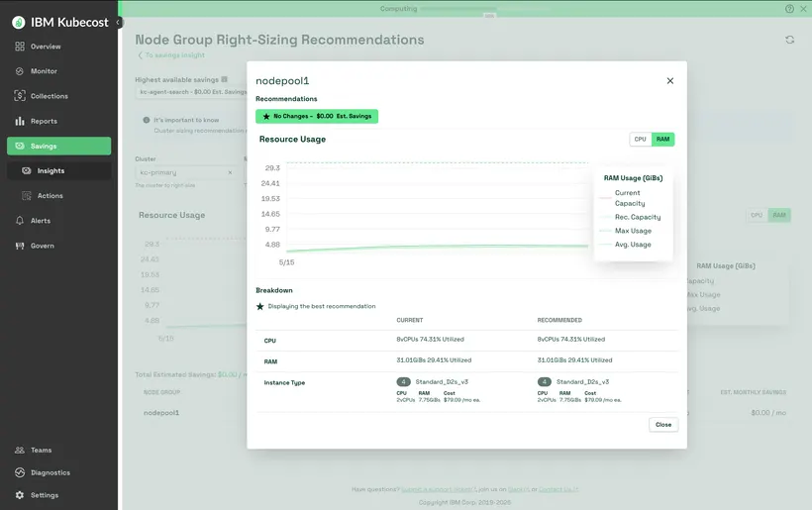Viewport: 812px width, 510px height.
Task: Open the Collections icon in sidebar
Action: point(20,96)
